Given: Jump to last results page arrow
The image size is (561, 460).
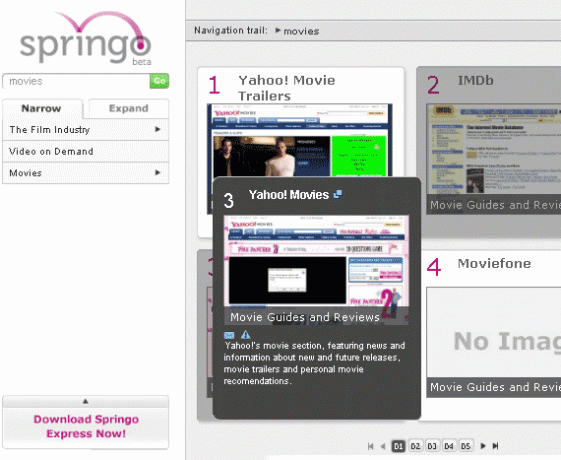Looking at the screenshot, I should [496, 446].
